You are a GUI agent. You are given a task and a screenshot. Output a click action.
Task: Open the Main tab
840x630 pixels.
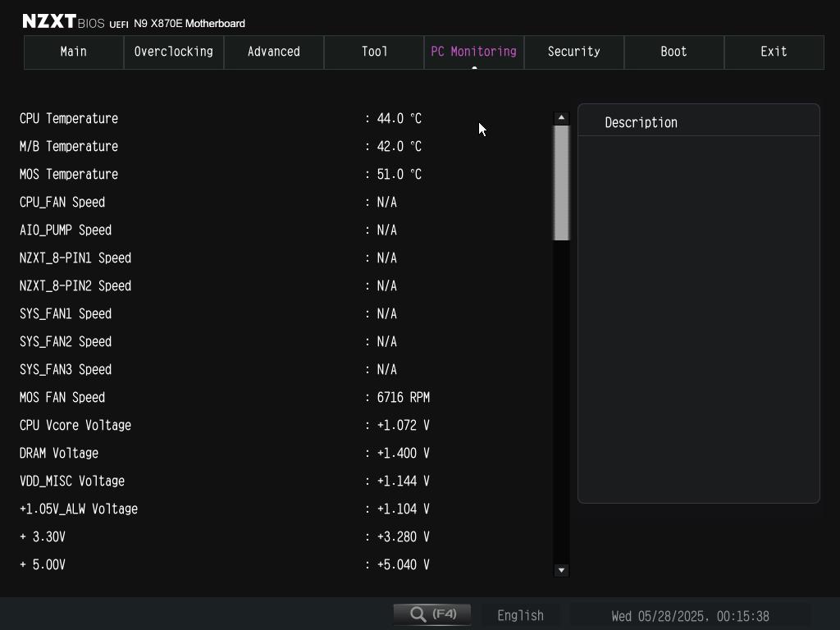tap(74, 52)
